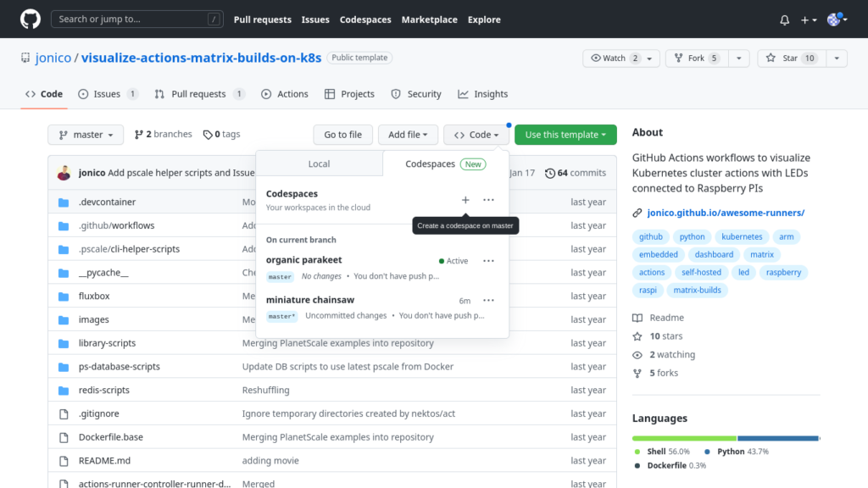The image size is (868, 488).
Task: Open the Actions repository tab
Action: (284, 94)
